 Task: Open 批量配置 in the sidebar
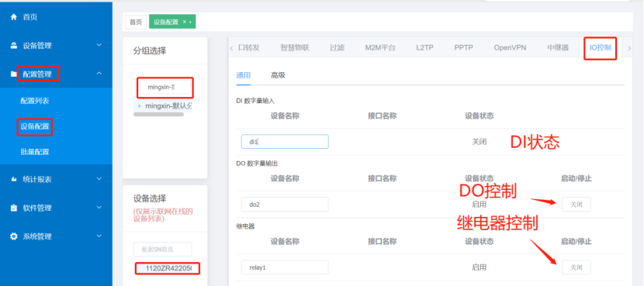tap(35, 152)
